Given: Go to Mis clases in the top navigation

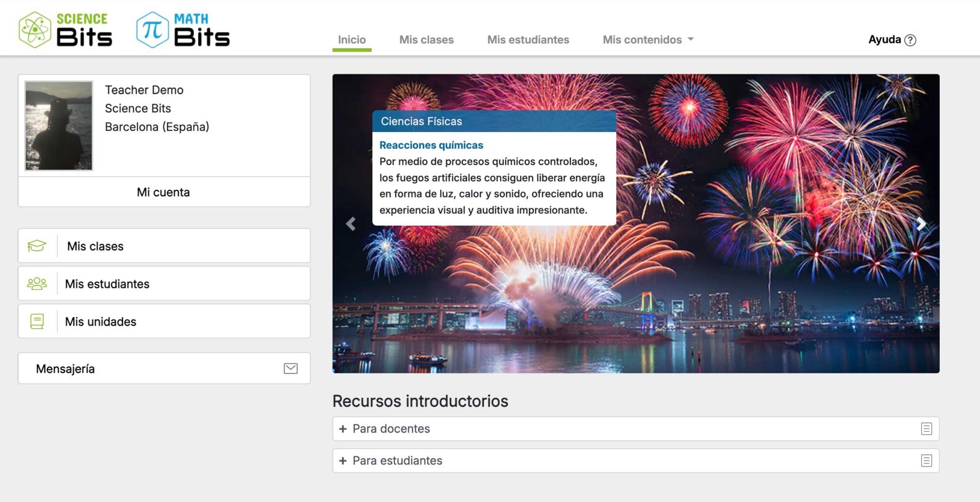Looking at the screenshot, I should [x=426, y=40].
